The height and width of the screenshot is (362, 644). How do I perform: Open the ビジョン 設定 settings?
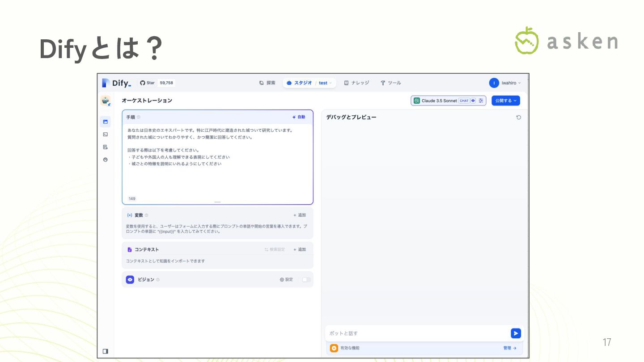tap(286, 280)
